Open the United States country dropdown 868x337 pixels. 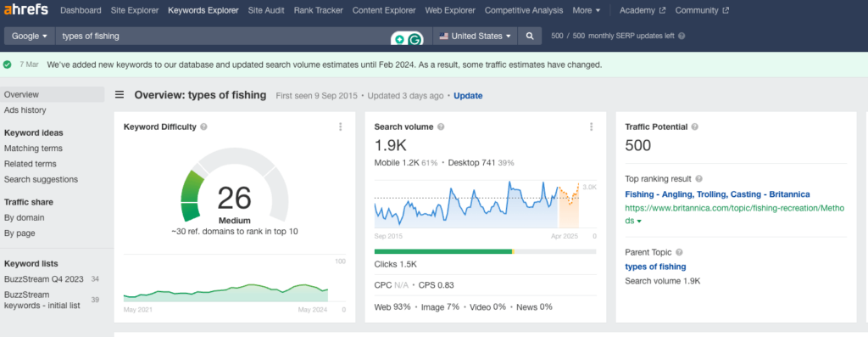pos(475,36)
